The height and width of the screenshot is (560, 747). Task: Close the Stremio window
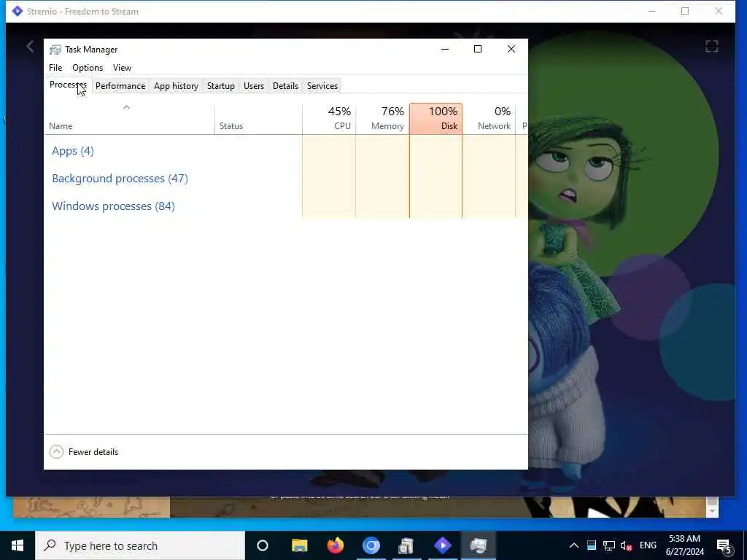[719, 12]
